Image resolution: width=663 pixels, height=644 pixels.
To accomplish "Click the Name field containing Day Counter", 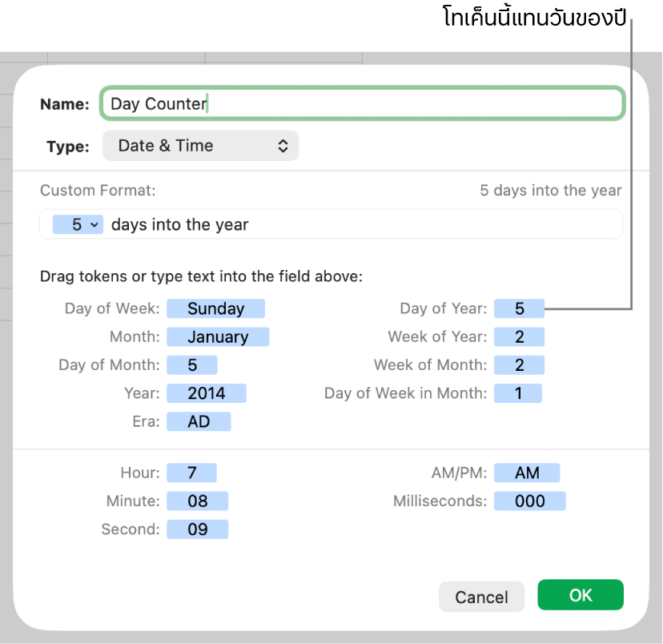I will point(362,104).
